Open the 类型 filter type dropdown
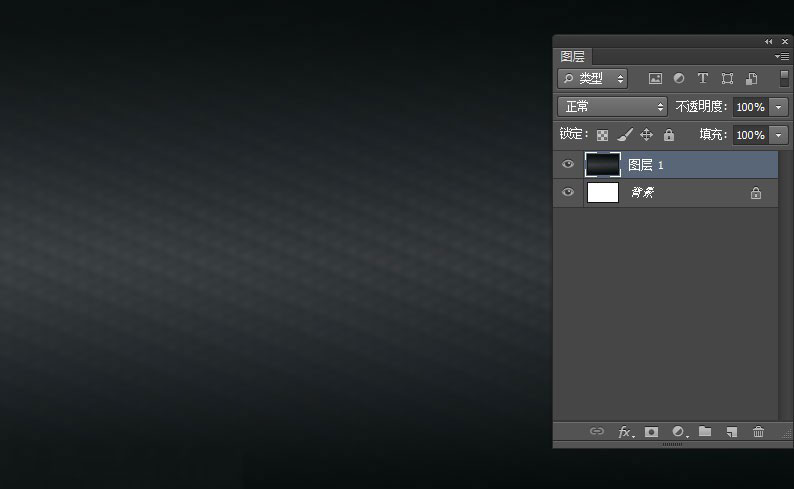The height and width of the screenshot is (489, 794). pyautogui.click(x=592, y=78)
